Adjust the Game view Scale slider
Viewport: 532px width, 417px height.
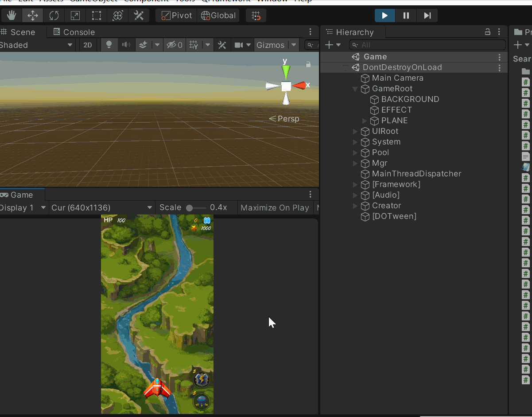point(196,208)
